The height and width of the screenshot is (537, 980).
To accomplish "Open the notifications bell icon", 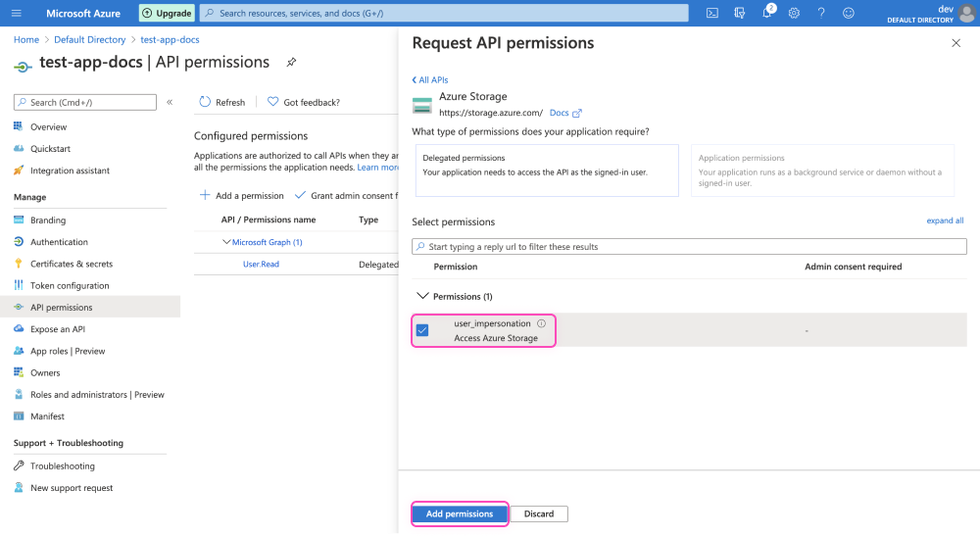I will pos(767,13).
